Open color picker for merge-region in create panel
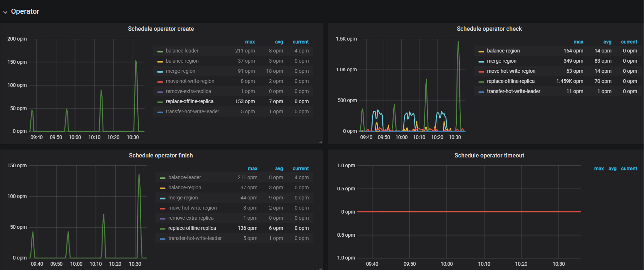Image resolution: width=644 pixels, height=270 pixels. (x=160, y=72)
